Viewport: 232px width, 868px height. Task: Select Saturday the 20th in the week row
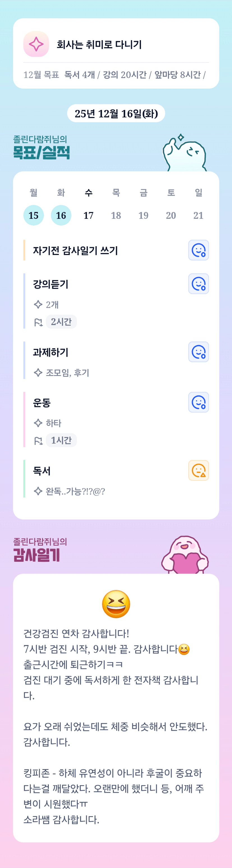pyautogui.click(x=171, y=215)
